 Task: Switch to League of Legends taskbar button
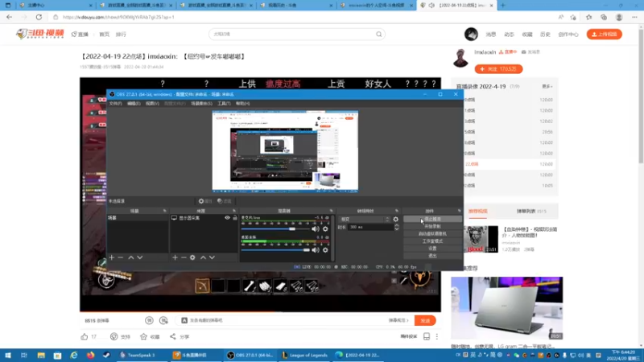305,356
